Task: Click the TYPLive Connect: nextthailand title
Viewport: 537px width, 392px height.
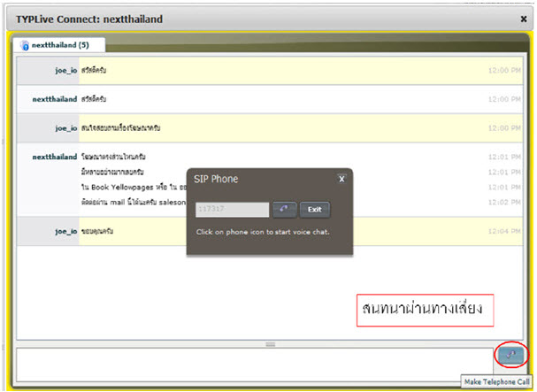Action: (x=89, y=19)
